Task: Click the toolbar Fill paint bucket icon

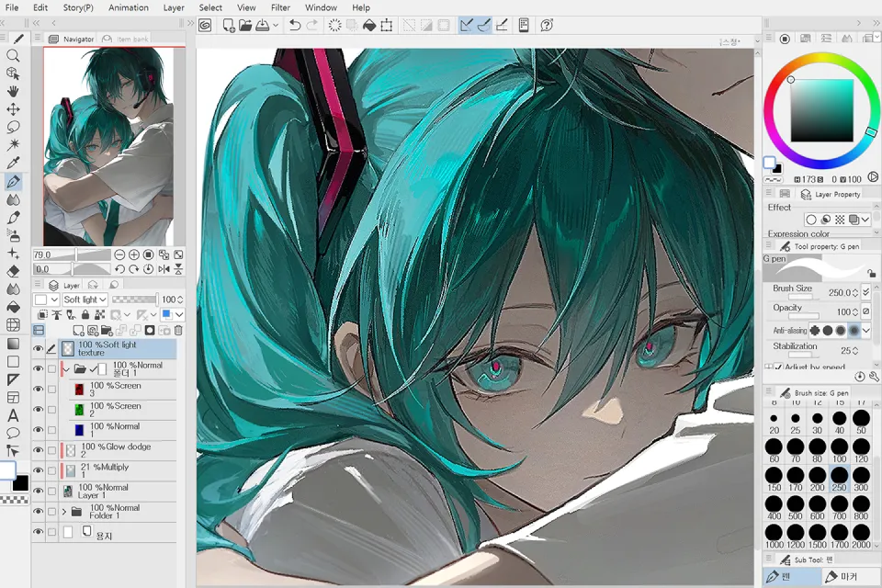Action: pyautogui.click(x=369, y=25)
